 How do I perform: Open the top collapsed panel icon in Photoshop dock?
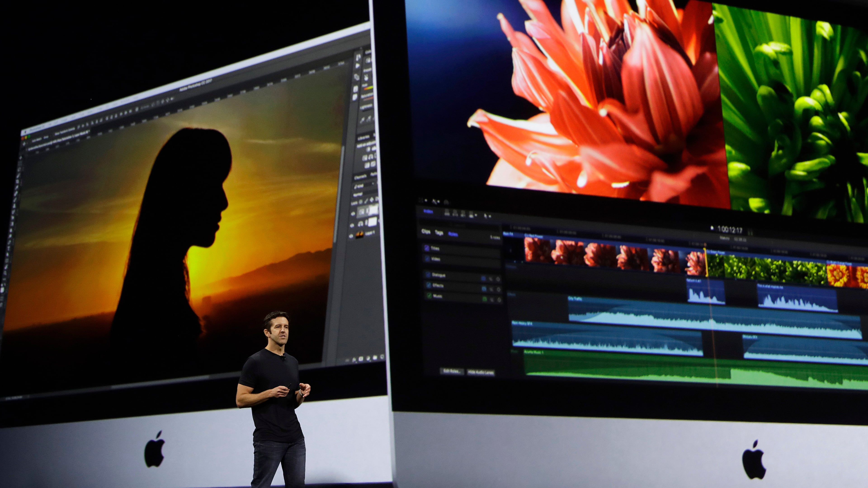click(x=358, y=57)
